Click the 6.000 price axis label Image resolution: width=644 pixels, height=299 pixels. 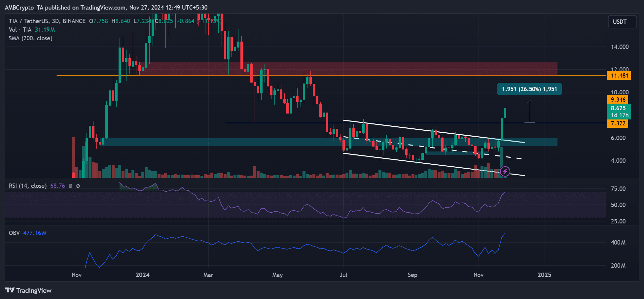pos(618,138)
